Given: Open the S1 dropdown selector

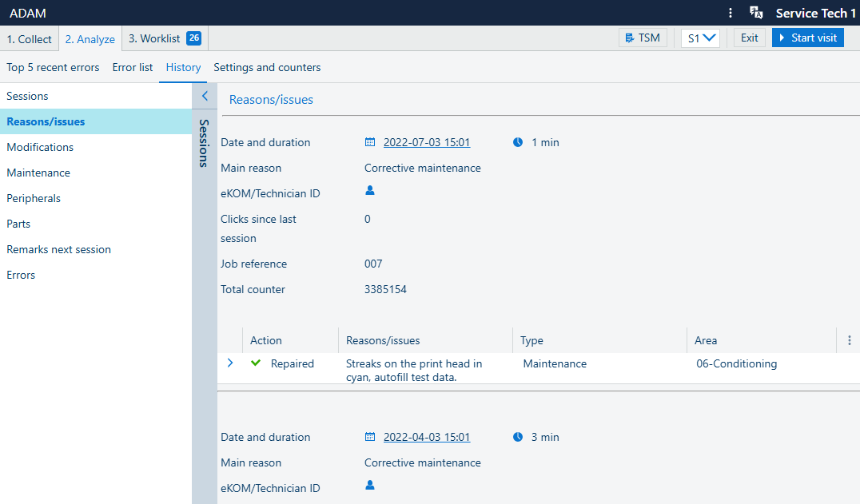Looking at the screenshot, I should pos(700,38).
